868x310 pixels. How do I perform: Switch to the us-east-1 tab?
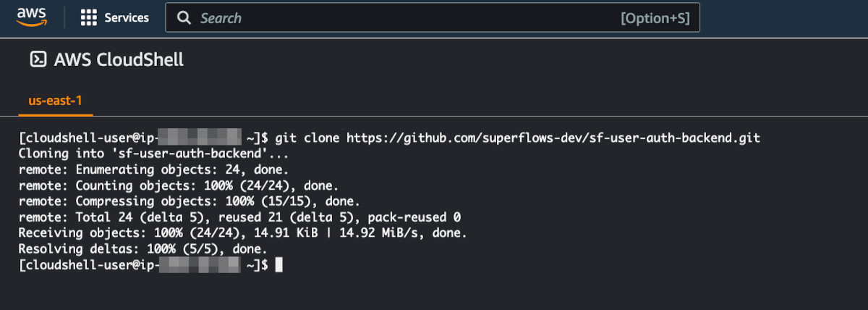coord(56,101)
